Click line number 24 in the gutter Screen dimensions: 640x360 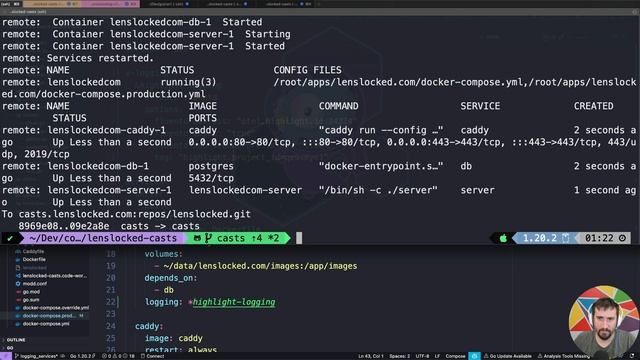pos(111,326)
